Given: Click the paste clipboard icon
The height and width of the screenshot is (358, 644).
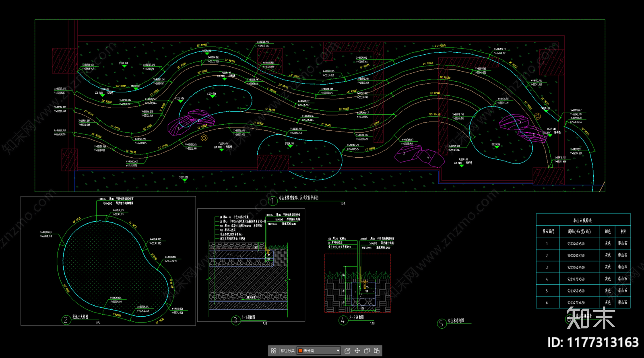Looking at the screenshot, I should (x=377, y=351).
